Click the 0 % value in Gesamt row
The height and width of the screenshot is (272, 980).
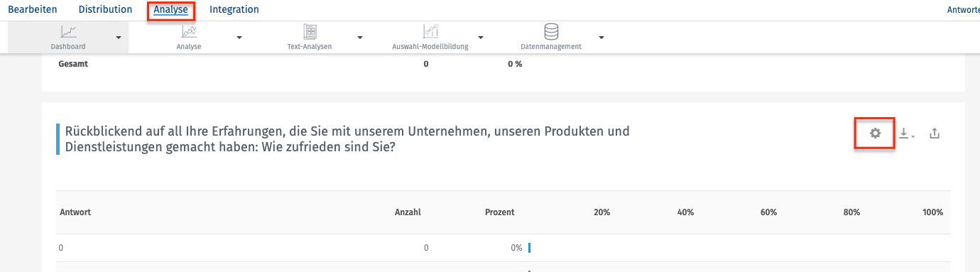(x=515, y=64)
